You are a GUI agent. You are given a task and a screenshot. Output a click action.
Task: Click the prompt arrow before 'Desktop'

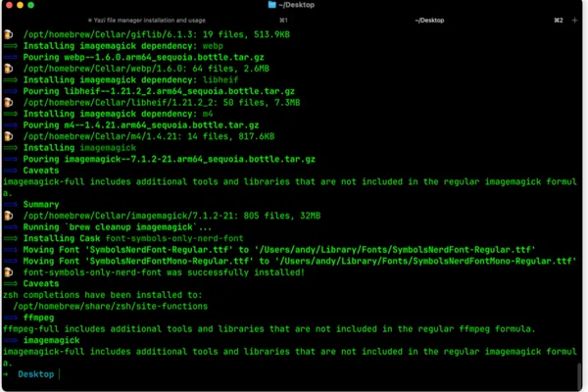point(6,374)
